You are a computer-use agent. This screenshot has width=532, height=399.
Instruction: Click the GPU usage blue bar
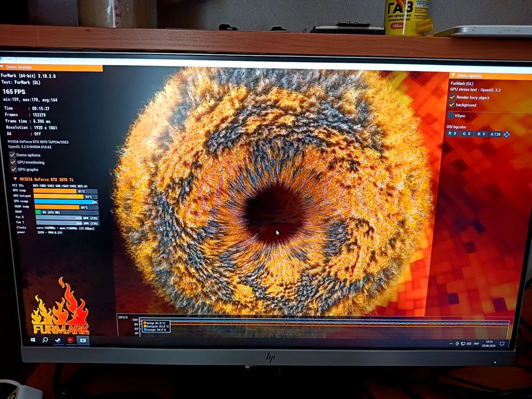point(66,202)
